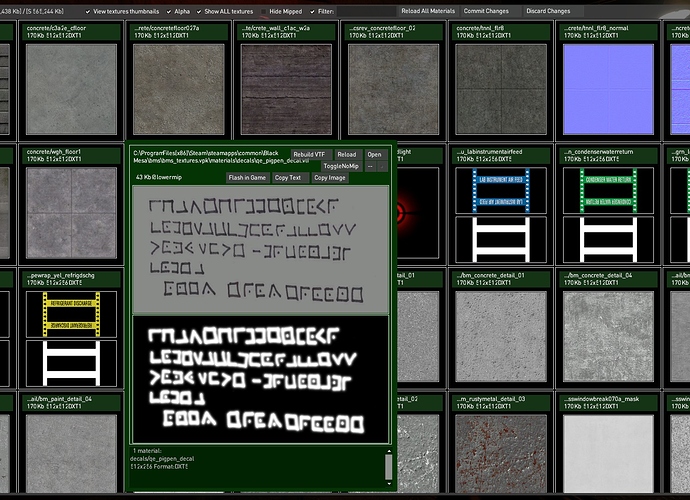This screenshot has width=690, height=500.
Task: Reload the selected pigpen decal texture
Action: coord(346,155)
